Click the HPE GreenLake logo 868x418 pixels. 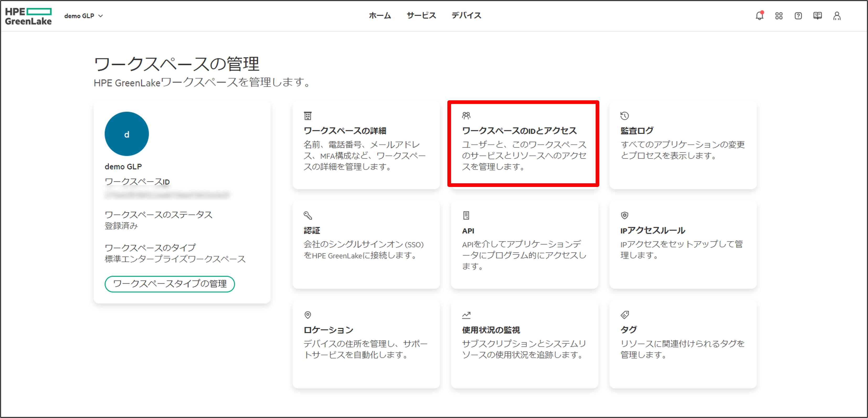pyautogui.click(x=28, y=16)
